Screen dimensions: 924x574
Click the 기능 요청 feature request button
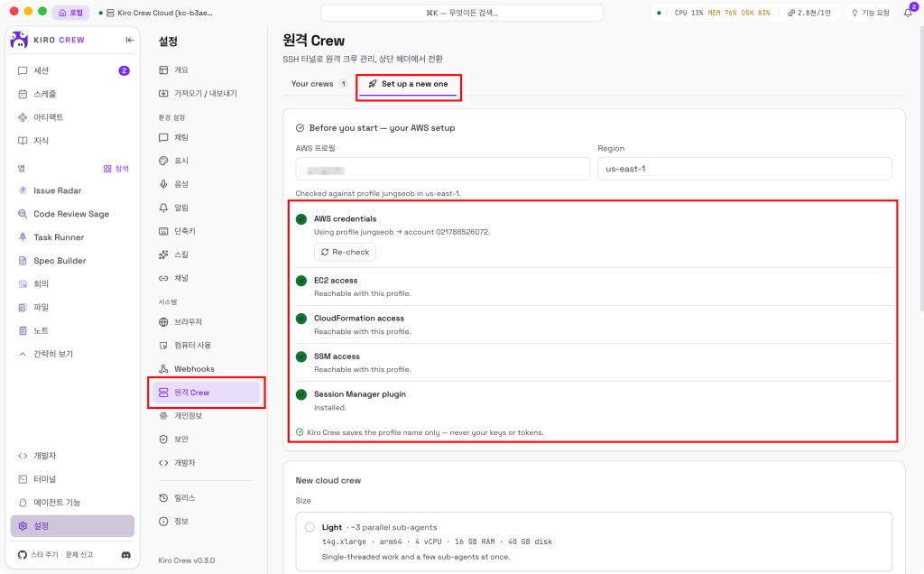point(871,13)
